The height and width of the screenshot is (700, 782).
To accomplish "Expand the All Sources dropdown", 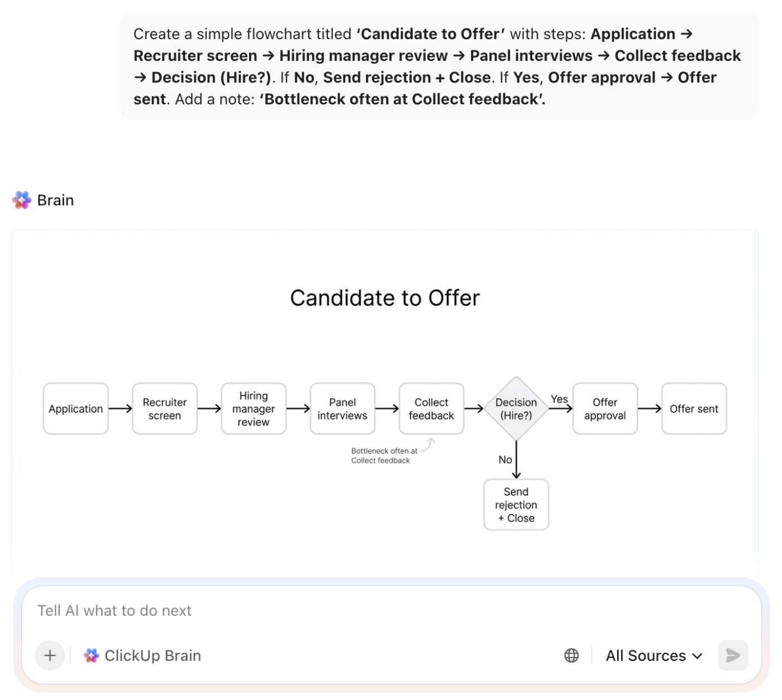I will [653, 655].
